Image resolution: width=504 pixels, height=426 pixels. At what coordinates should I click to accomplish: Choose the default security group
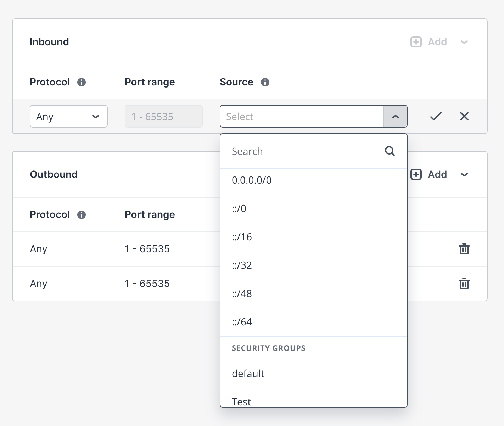248,374
